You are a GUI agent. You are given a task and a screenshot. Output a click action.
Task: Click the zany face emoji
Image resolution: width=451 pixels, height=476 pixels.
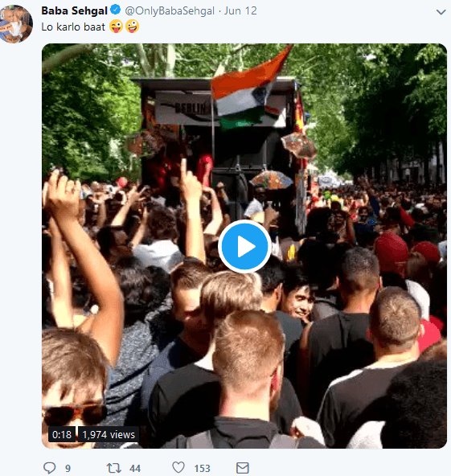pyautogui.click(x=133, y=27)
